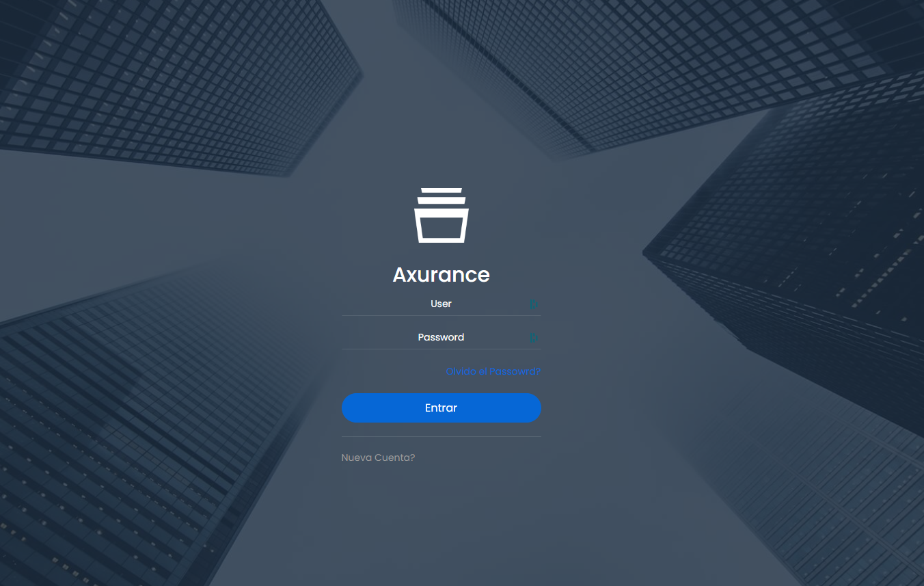
Task: Open the 'Olvido el Passowrd?' link
Action: point(493,371)
